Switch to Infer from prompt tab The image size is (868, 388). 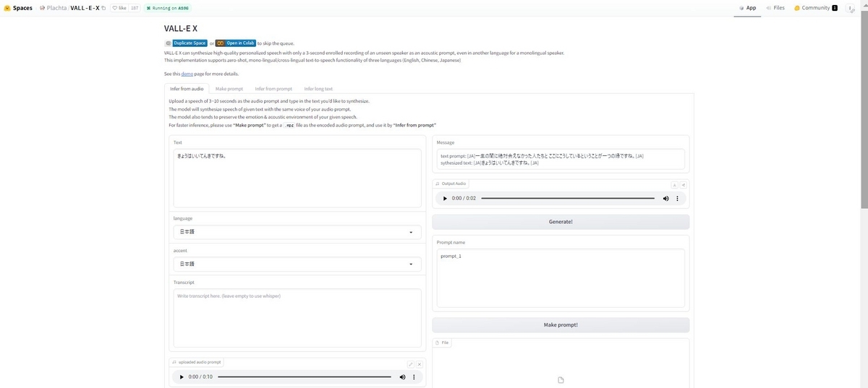(273, 88)
